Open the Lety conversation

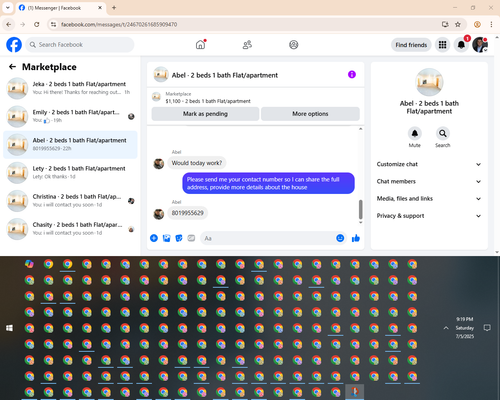click(70, 172)
